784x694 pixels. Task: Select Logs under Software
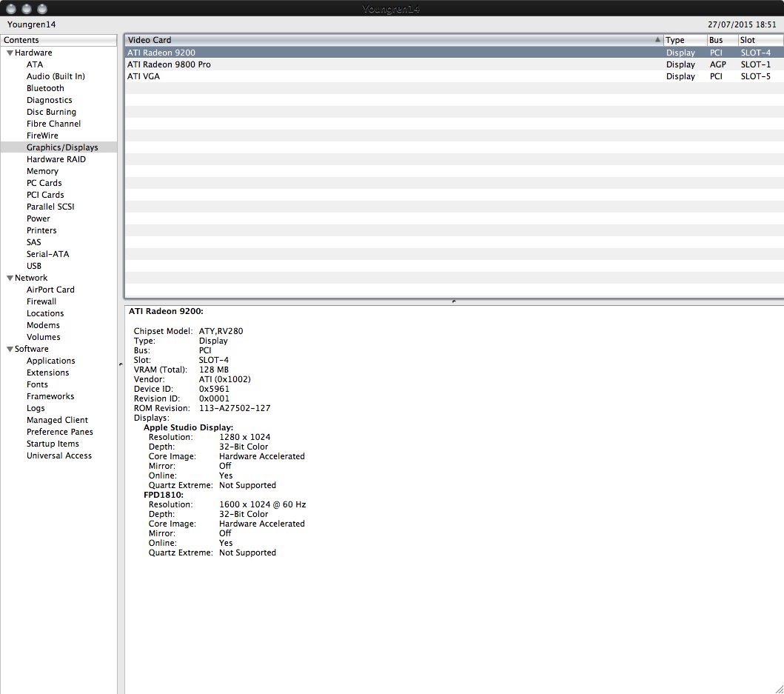click(x=36, y=408)
